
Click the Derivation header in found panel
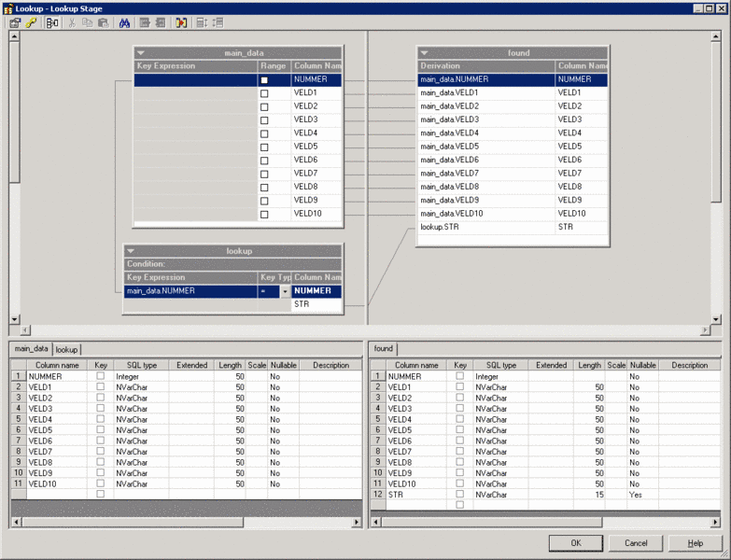click(486, 66)
